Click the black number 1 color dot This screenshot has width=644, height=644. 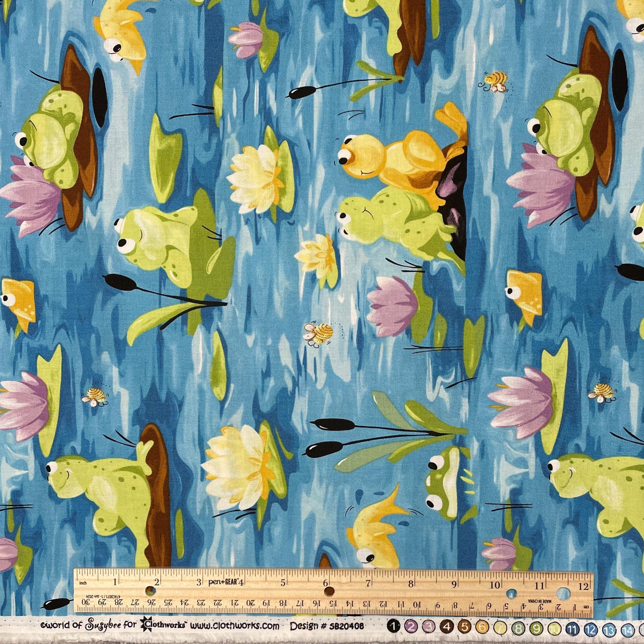click(394, 626)
